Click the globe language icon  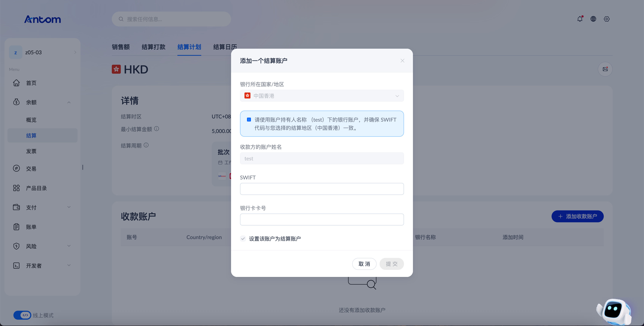tap(593, 19)
